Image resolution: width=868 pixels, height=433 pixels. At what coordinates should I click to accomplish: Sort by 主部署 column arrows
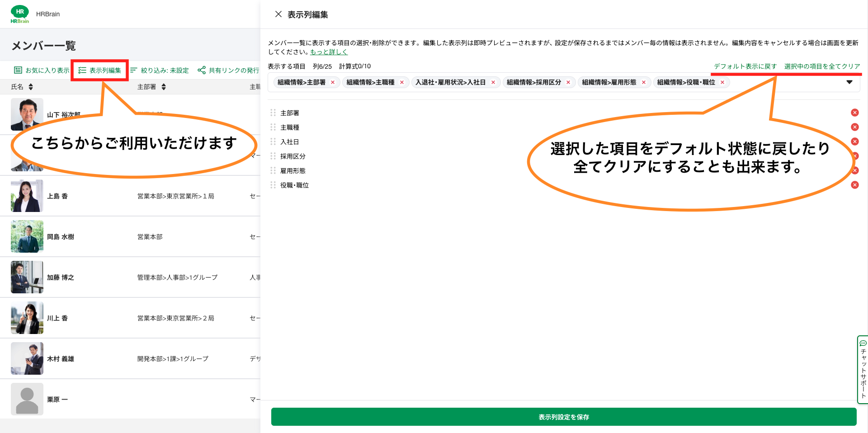pyautogui.click(x=164, y=87)
